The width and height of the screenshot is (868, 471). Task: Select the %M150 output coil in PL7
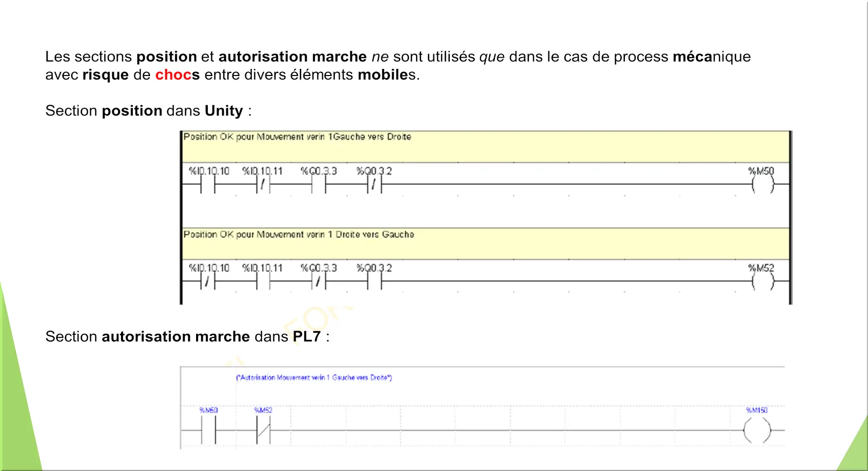757,430
